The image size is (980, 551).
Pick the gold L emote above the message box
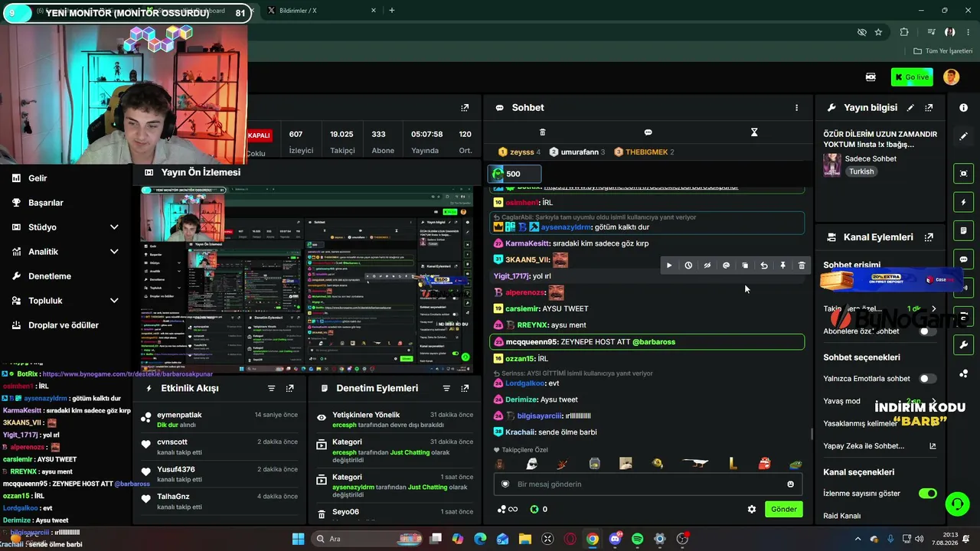coord(733,464)
